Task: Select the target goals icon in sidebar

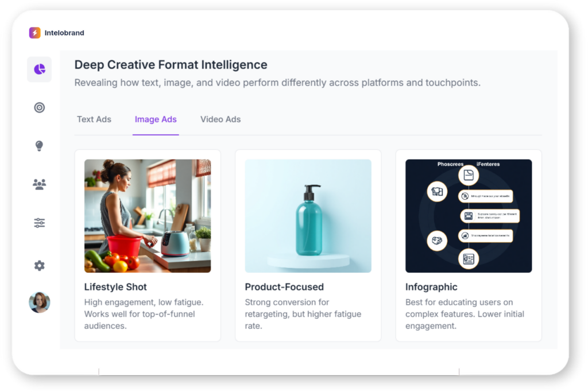Action: (x=40, y=107)
